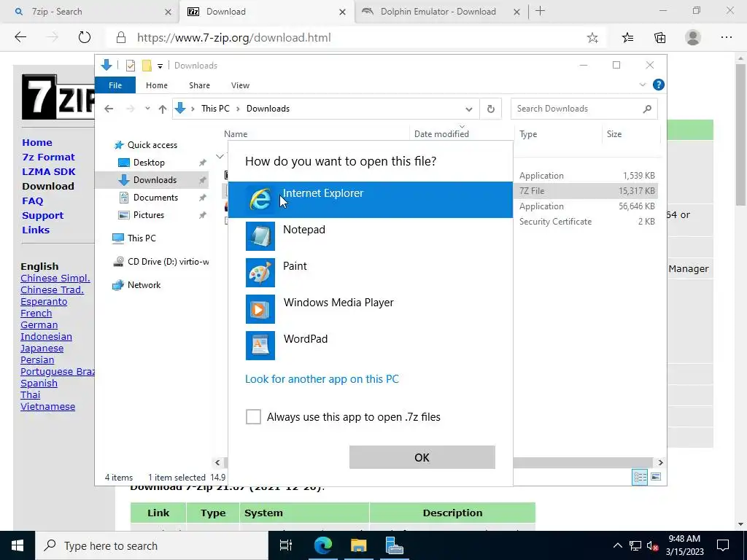Open browser Settings and more menu
This screenshot has width=747, height=560.
pyautogui.click(x=727, y=37)
